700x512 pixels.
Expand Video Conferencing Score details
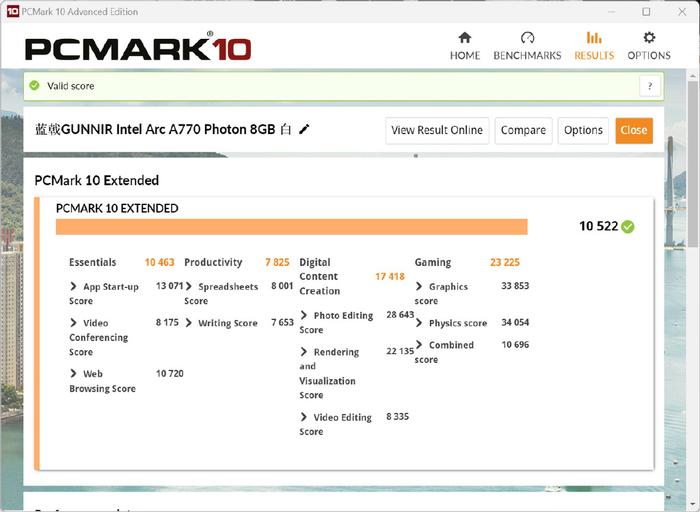point(73,322)
